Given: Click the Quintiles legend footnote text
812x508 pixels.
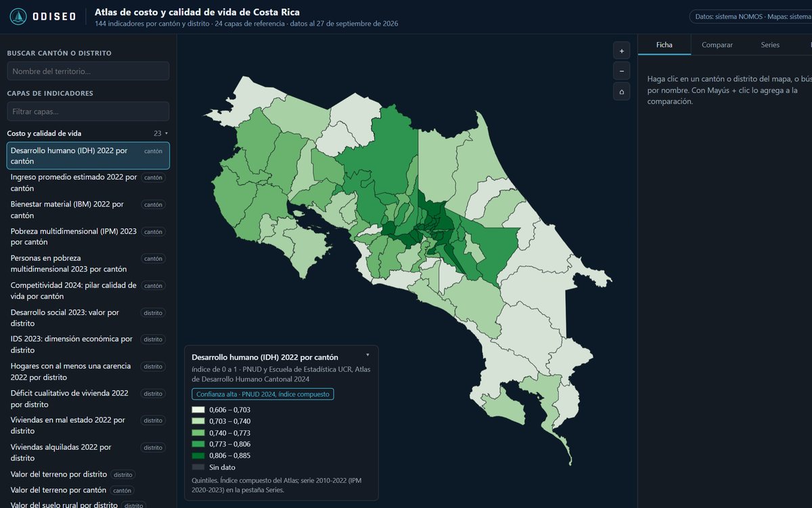Looking at the screenshot, I should coord(277,485).
